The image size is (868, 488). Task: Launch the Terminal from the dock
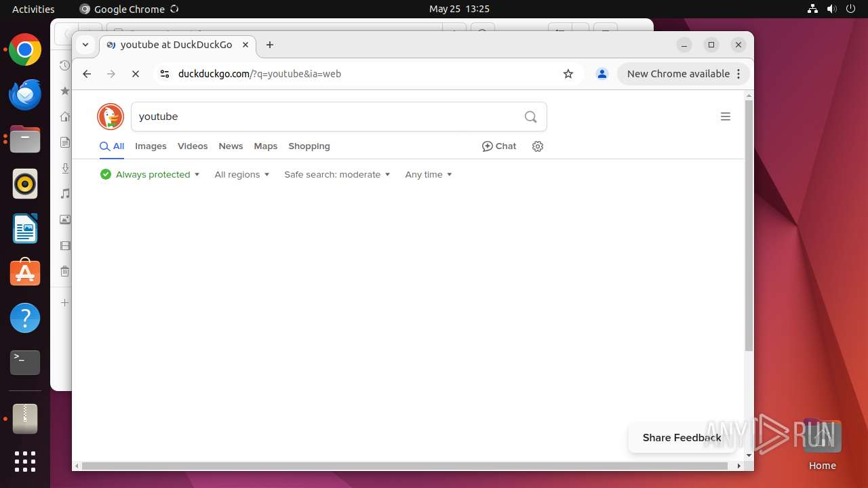(x=25, y=363)
